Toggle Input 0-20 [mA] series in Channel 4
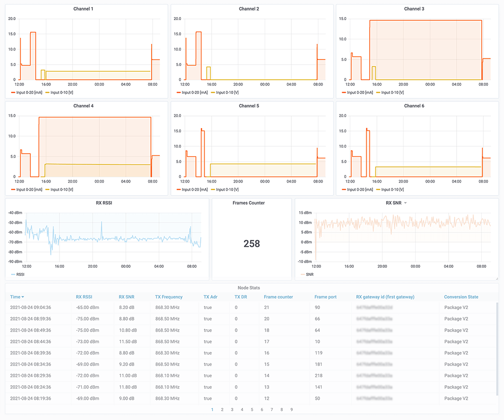The width and height of the screenshot is (504, 420). pyautogui.click(x=27, y=190)
